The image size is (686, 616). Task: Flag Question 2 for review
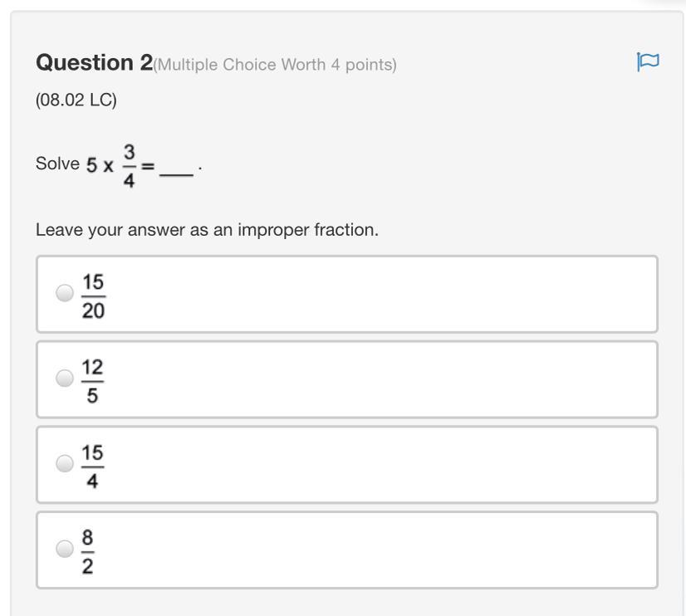(647, 62)
